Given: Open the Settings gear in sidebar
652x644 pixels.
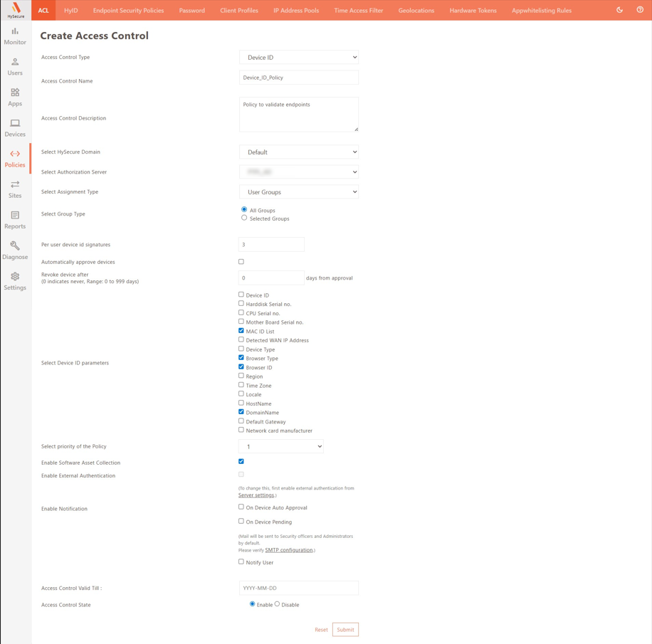Looking at the screenshot, I should pos(15,280).
